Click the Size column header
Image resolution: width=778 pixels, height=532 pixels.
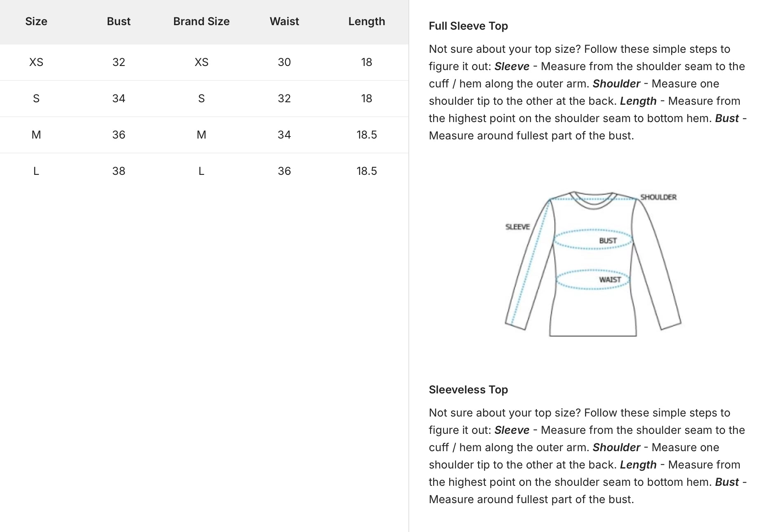(36, 21)
